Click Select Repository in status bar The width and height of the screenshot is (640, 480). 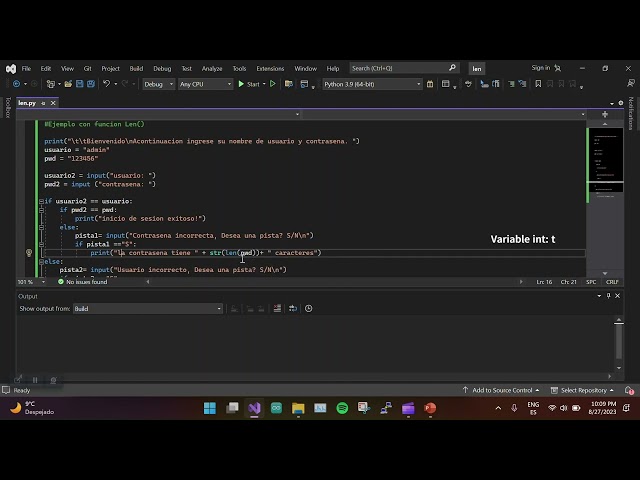coord(582,391)
